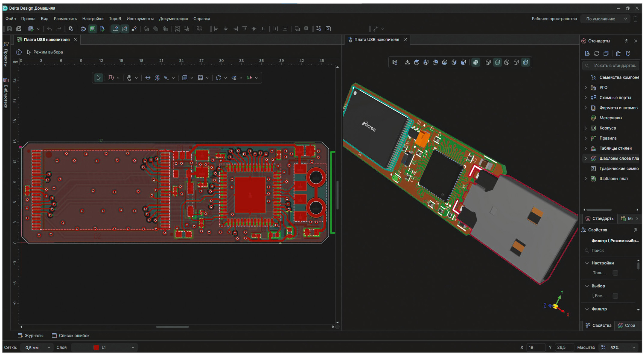
Task: Click the triangle perspective view icon
Action: pyautogui.click(x=407, y=62)
